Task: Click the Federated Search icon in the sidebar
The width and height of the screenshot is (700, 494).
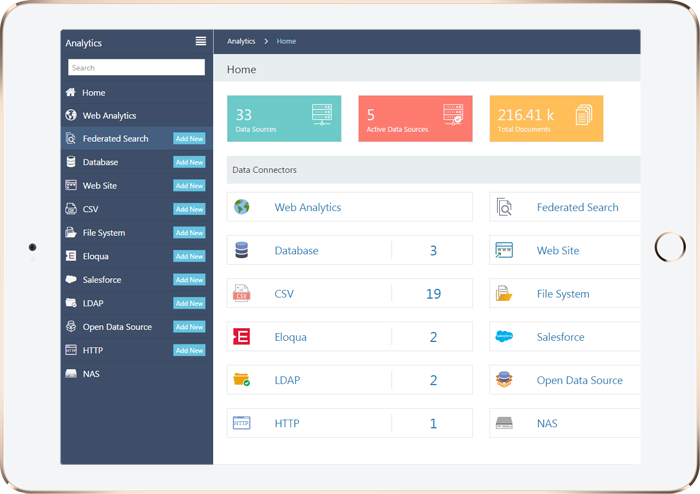Action: point(71,138)
